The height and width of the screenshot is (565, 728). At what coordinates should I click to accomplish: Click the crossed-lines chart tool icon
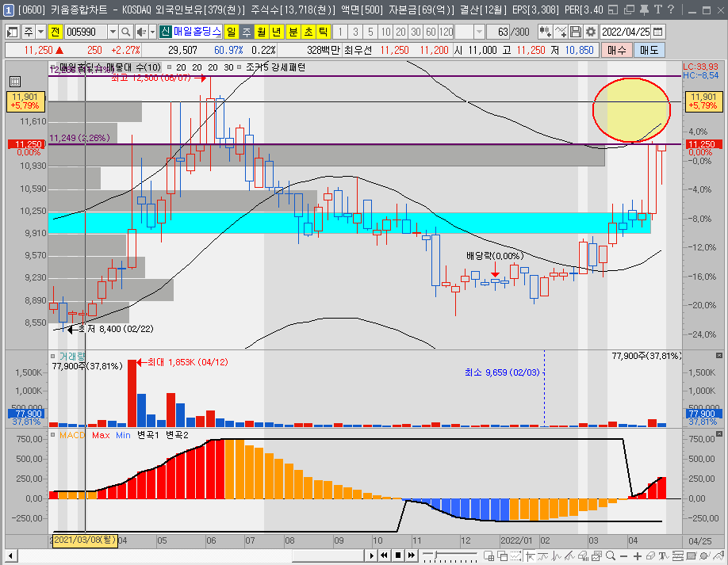(561, 32)
